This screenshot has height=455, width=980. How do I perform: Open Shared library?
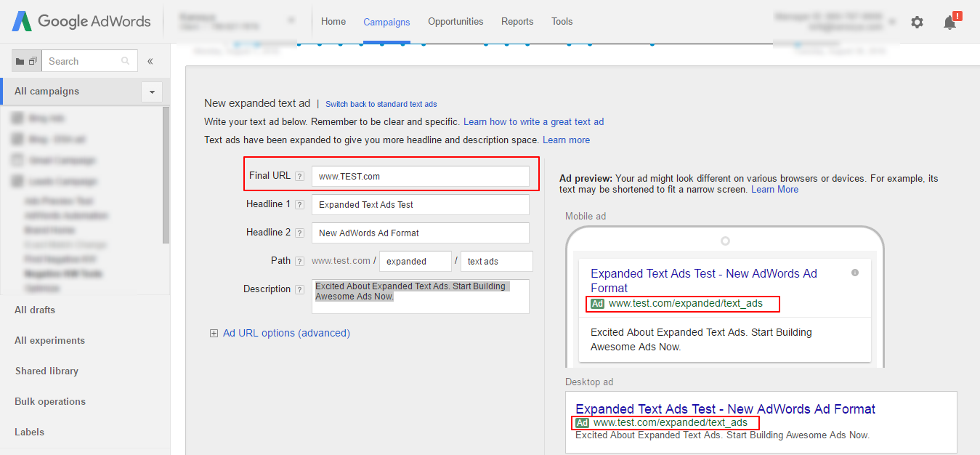tap(46, 371)
